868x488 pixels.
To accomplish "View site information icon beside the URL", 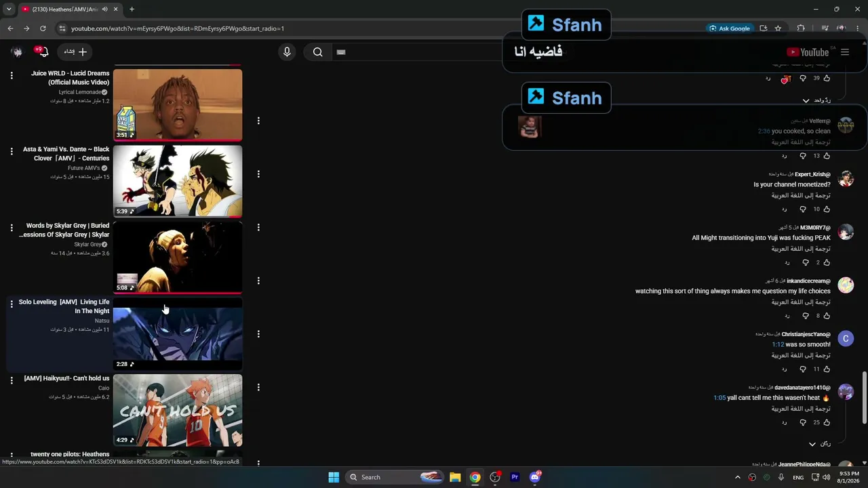I will coord(62,28).
